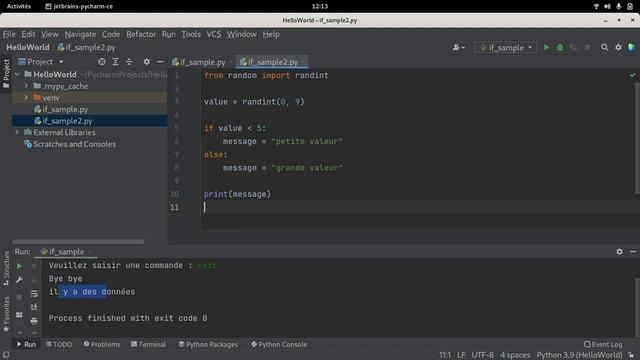
Task: Open Python Packages tool window
Action: click(x=208, y=344)
